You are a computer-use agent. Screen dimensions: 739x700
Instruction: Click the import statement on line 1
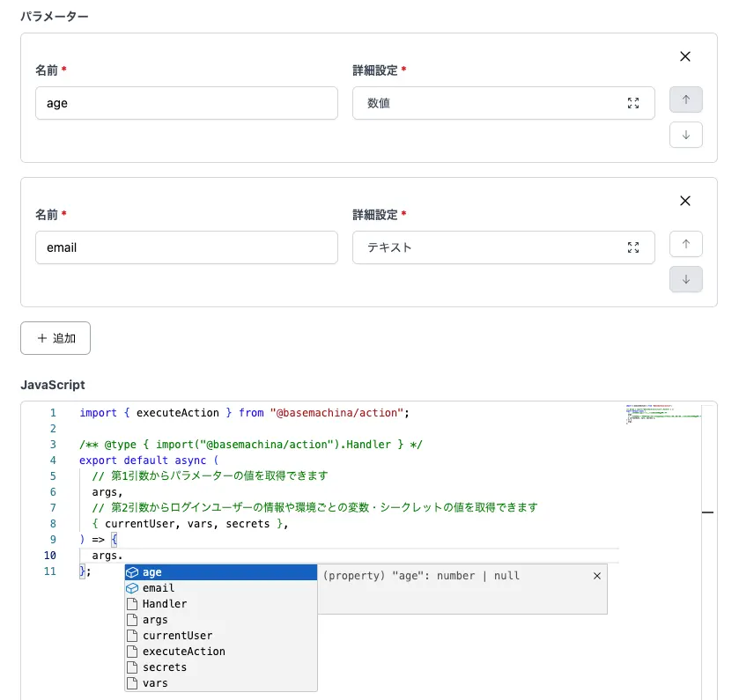(x=244, y=413)
